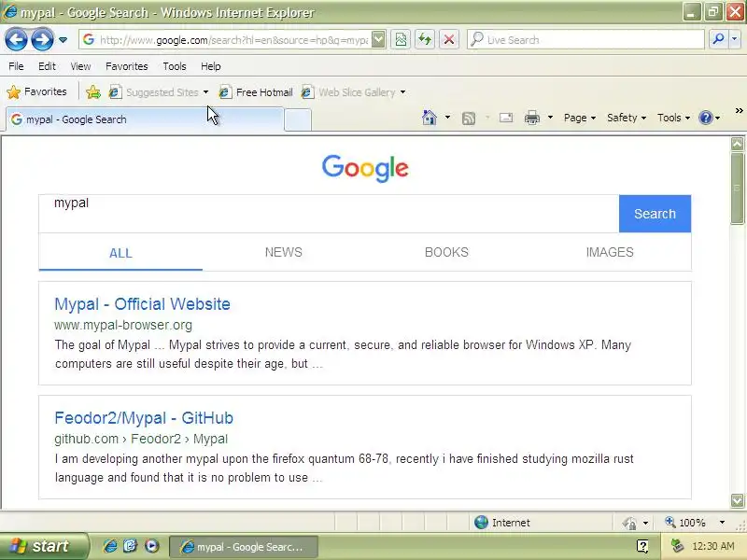
Task: Expand Print options dropdown arrow
Action: pyautogui.click(x=550, y=118)
